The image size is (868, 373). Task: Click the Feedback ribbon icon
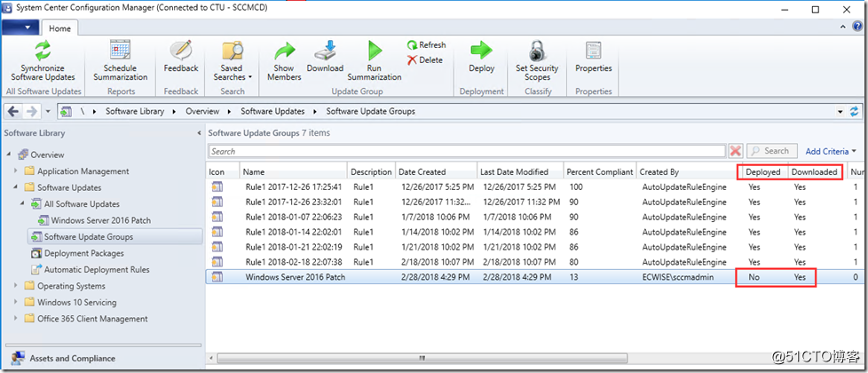(181, 51)
